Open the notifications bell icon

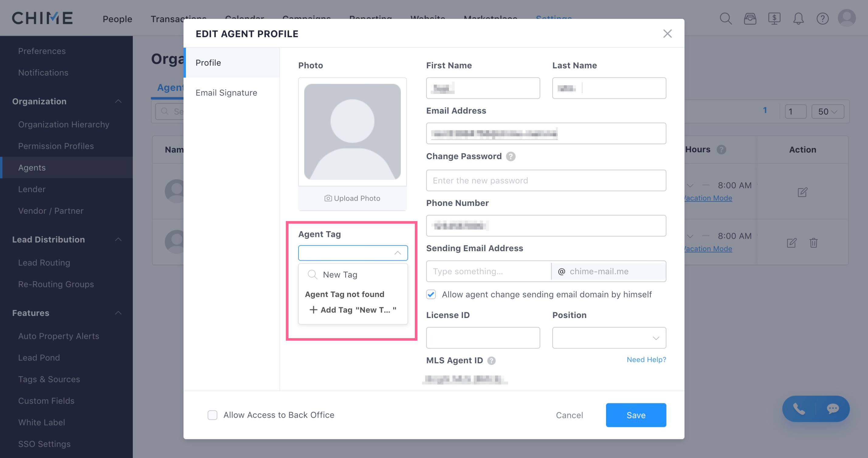click(x=798, y=18)
